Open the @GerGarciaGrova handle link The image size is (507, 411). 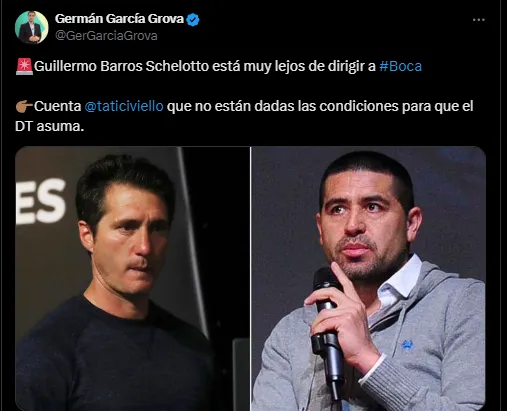(106, 36)
